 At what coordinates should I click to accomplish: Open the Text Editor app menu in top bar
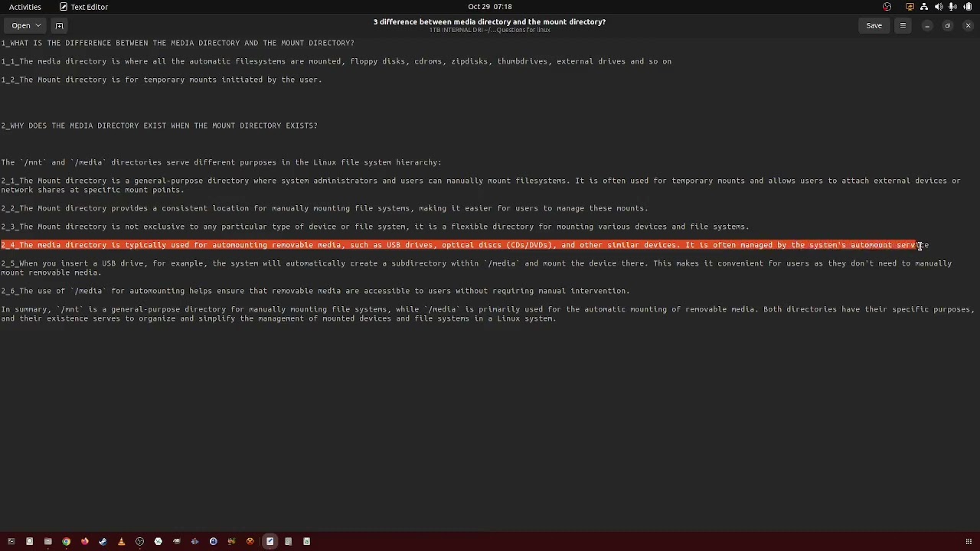[x=84, y=7]
